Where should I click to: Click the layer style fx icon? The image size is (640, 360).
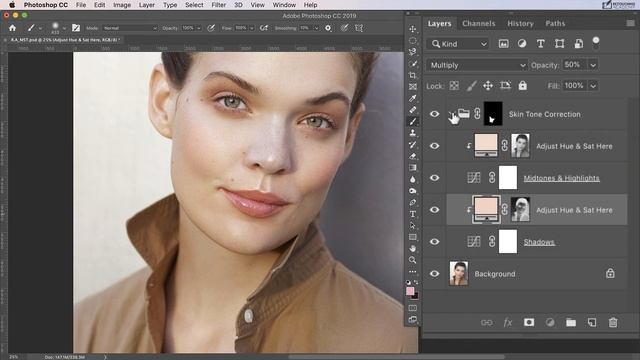(x=507, y=322)
